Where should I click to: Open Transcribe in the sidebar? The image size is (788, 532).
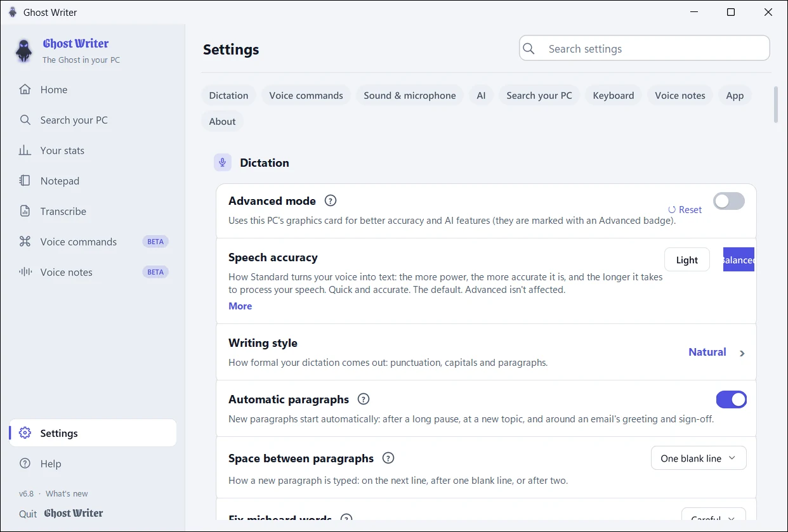click(x=93, y=211)
